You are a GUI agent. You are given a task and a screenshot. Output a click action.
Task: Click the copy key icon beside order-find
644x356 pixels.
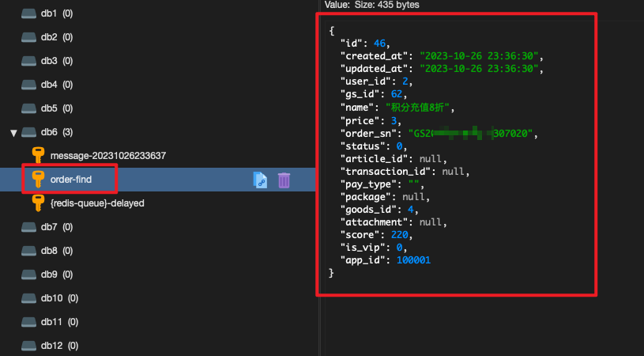point(260,180)
